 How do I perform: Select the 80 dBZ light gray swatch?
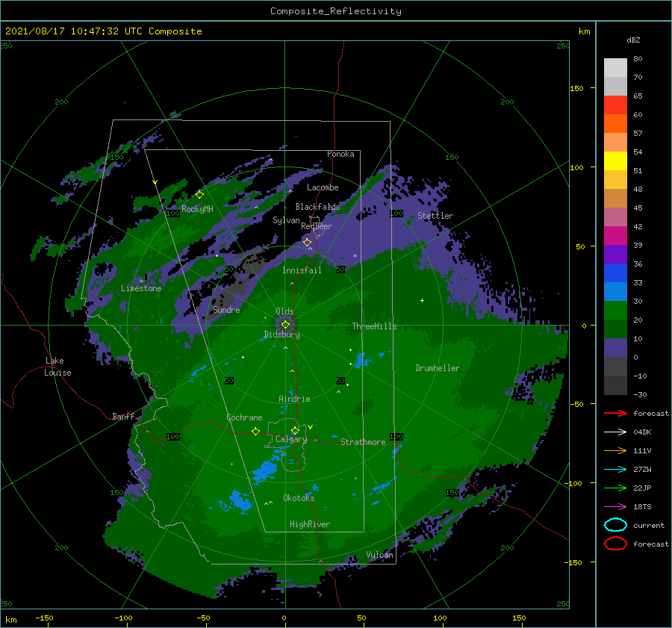(615, 67)
